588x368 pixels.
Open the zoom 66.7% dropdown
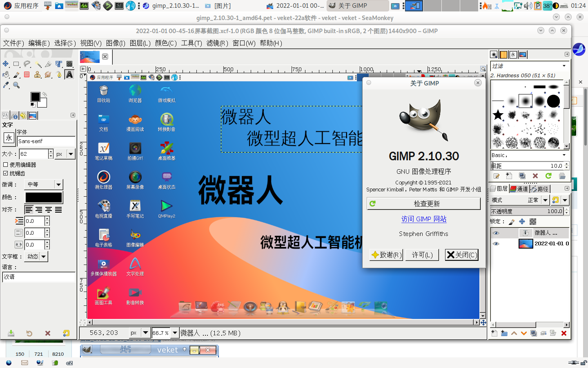point(175,333)
